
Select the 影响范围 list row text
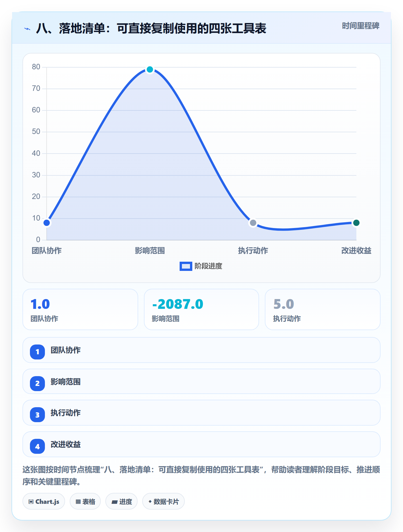tap(66, 382)
